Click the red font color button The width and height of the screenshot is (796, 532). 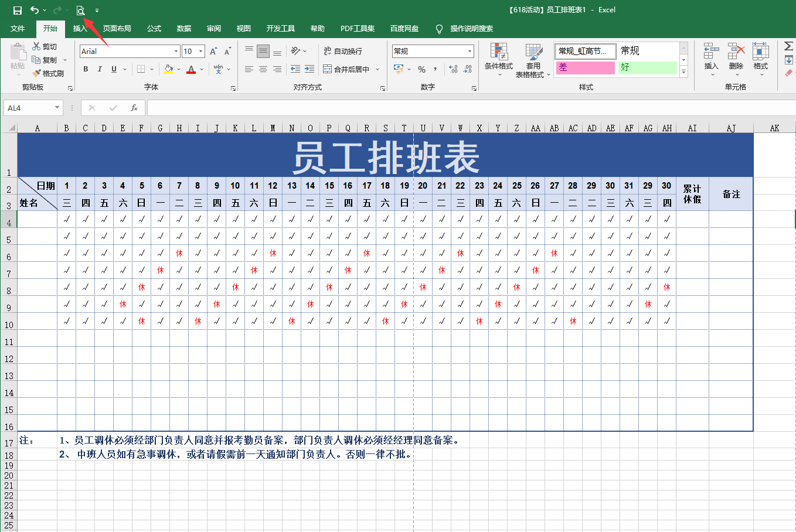click(x=191, y=69)
